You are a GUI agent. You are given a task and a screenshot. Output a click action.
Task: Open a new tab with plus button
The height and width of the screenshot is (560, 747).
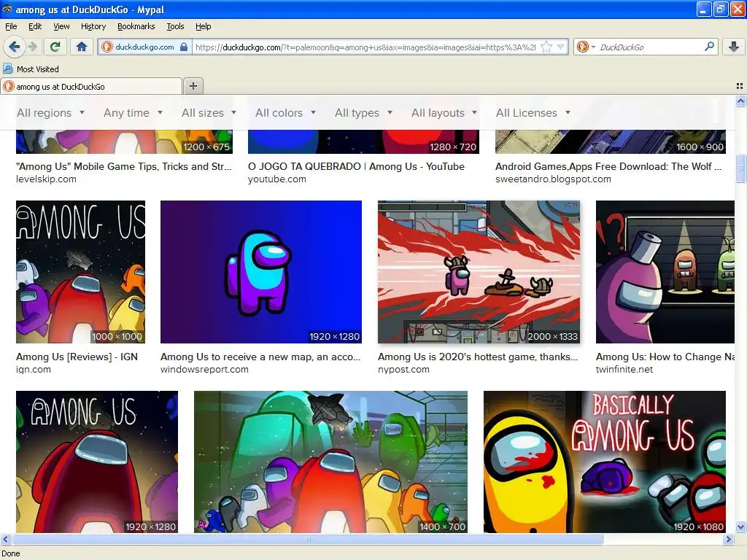tap(193, 86)
